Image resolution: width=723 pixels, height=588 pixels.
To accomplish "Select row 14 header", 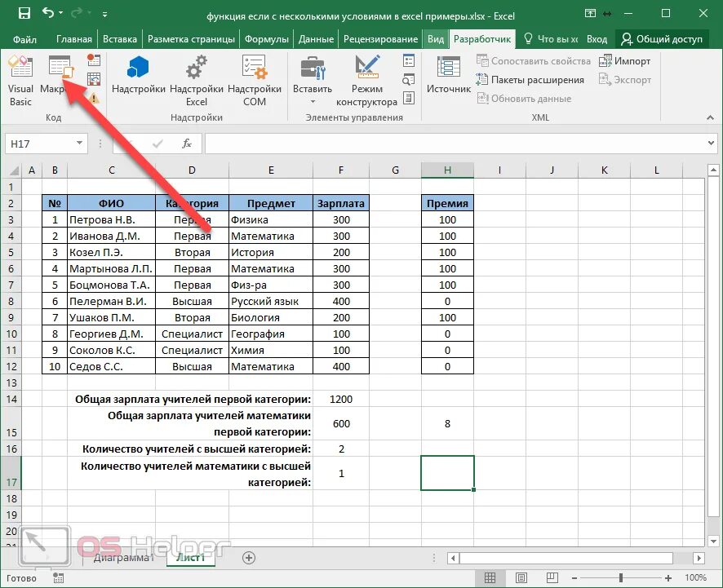I will 11,399.
